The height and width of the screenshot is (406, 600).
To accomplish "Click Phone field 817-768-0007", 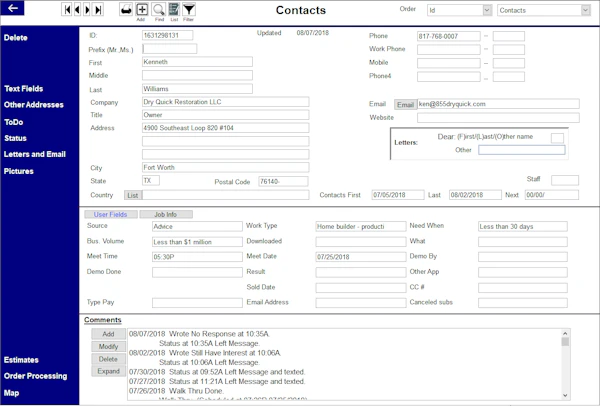I will [448, 36].
